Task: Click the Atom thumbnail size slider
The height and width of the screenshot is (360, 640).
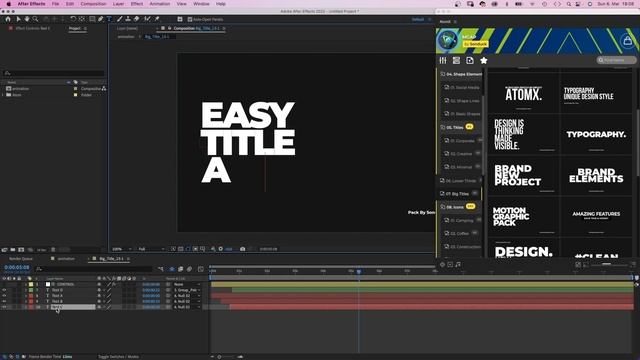Action: [x=607, y=264]
